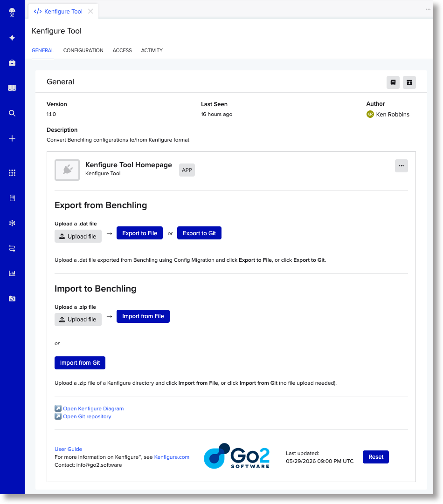
Task: Open the open-book icon in sidebar
Action: click(x=12, y=88)
